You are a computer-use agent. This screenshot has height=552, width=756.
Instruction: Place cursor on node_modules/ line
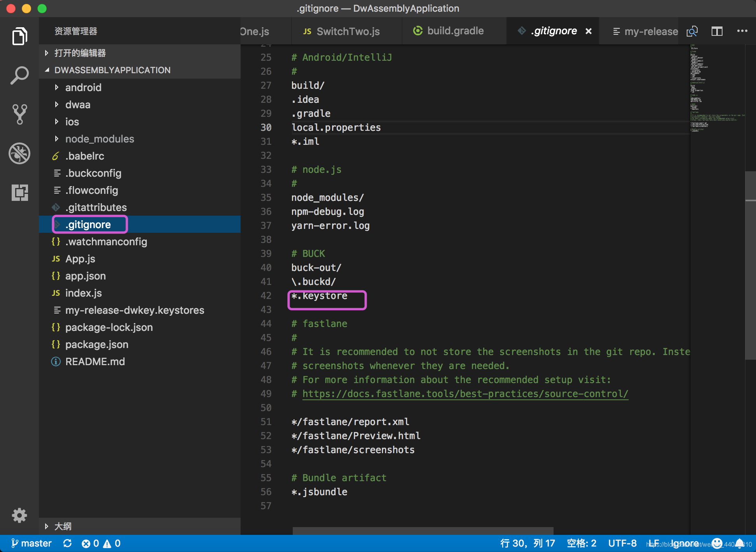tap(327, 198)
